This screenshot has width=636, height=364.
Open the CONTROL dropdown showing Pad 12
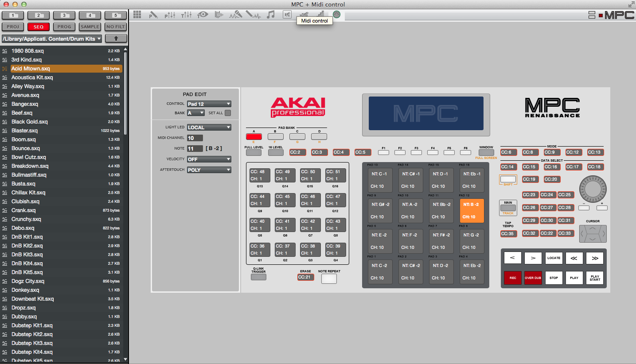pos(209,104)
